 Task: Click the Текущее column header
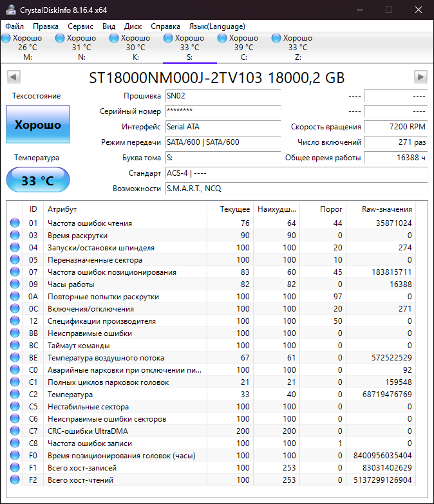coord(230,209)
